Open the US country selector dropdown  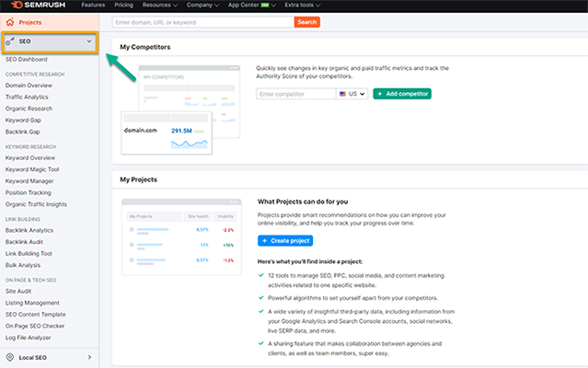tap(352, 94)
